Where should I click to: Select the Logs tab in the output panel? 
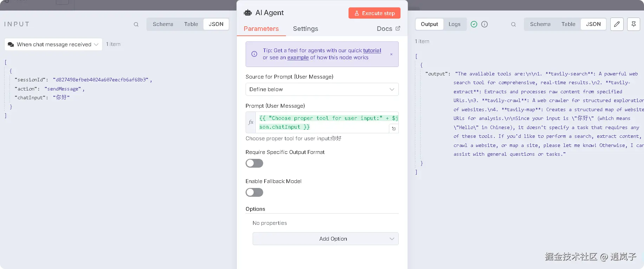pos(454,24)
